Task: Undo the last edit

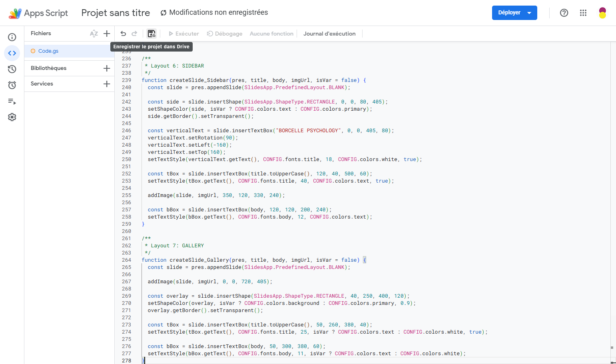Action: (123, 34)
